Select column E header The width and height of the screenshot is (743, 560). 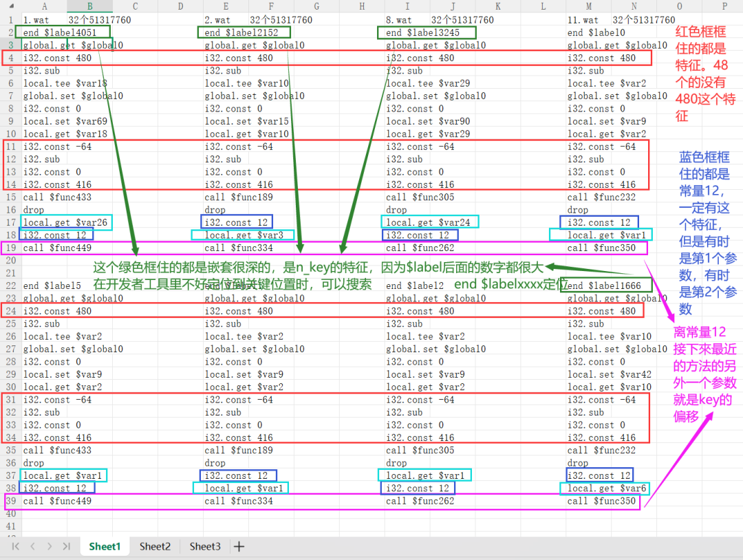coord(226,6)
